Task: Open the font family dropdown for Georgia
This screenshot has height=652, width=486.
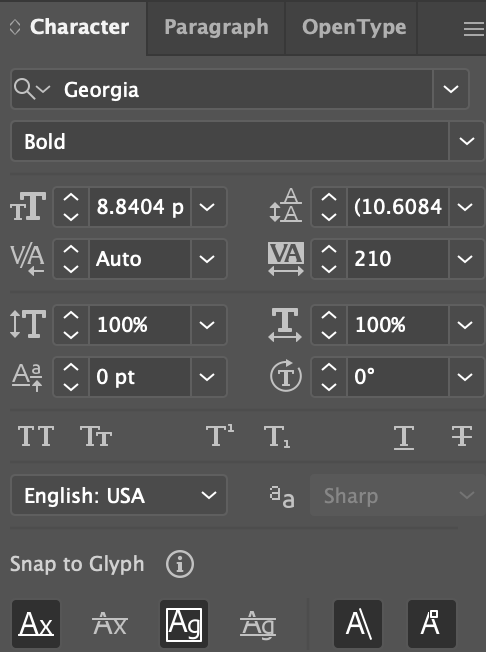Action: [451, 89]
